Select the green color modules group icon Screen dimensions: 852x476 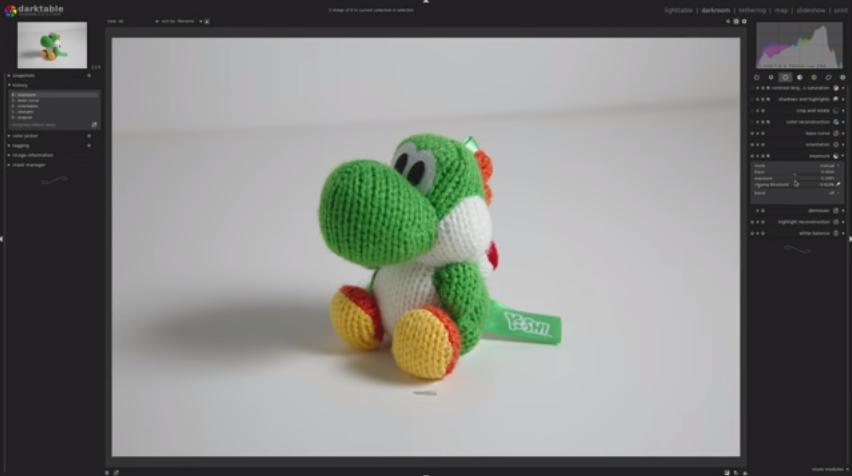(814, 78)
